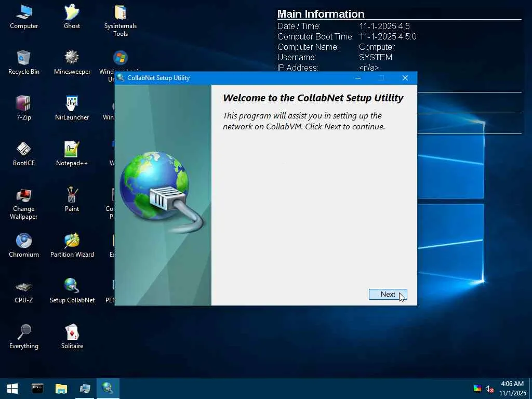This screenshot has width=532, height=399.
Task: Launch BootICE from desktop
Action: (24, 154)
